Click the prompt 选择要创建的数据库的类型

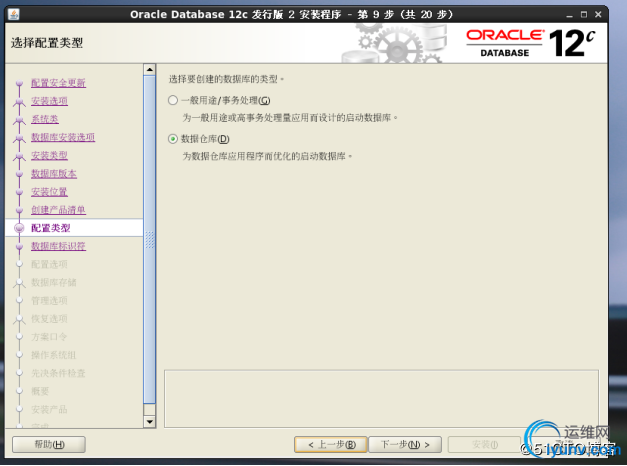226,79
